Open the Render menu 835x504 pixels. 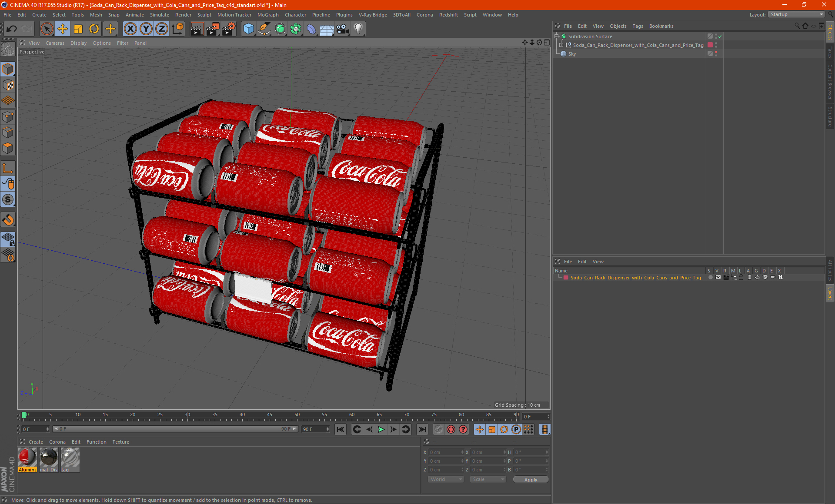pos(183,15)
